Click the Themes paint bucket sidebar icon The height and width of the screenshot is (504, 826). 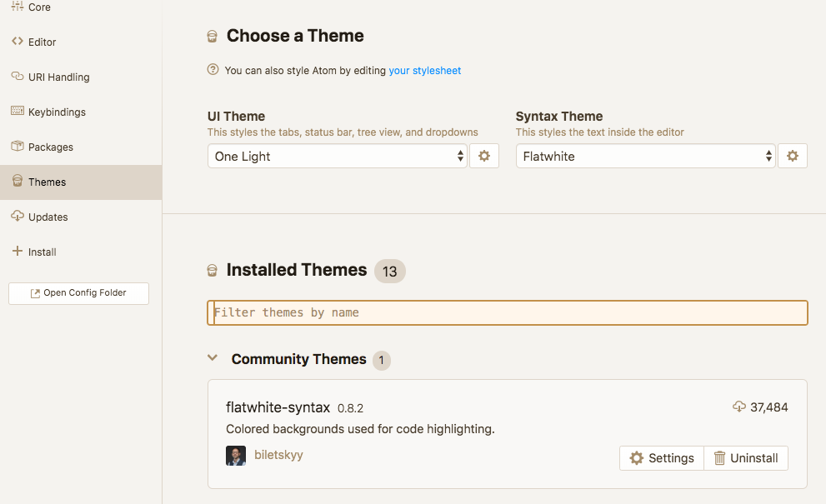18,181
